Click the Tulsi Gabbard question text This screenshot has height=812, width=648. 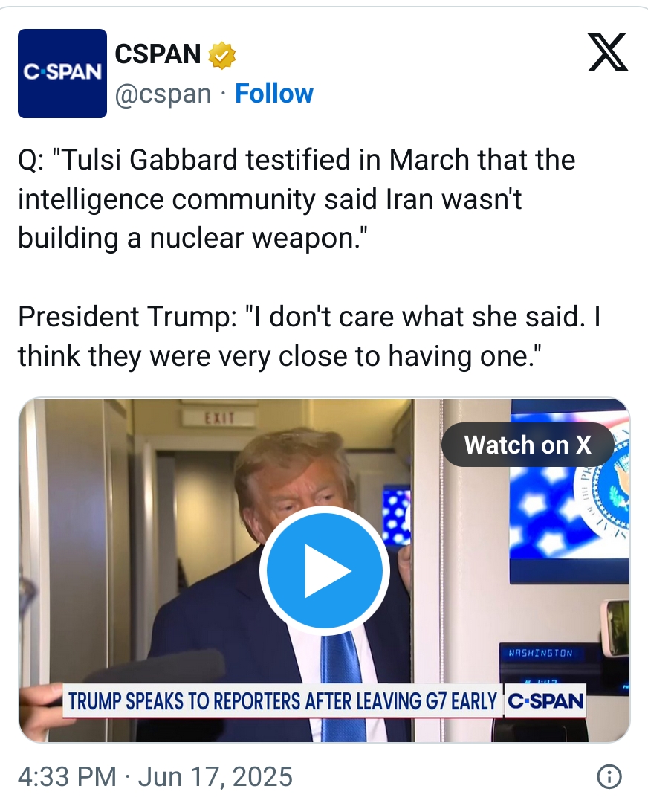coord(297,199)
